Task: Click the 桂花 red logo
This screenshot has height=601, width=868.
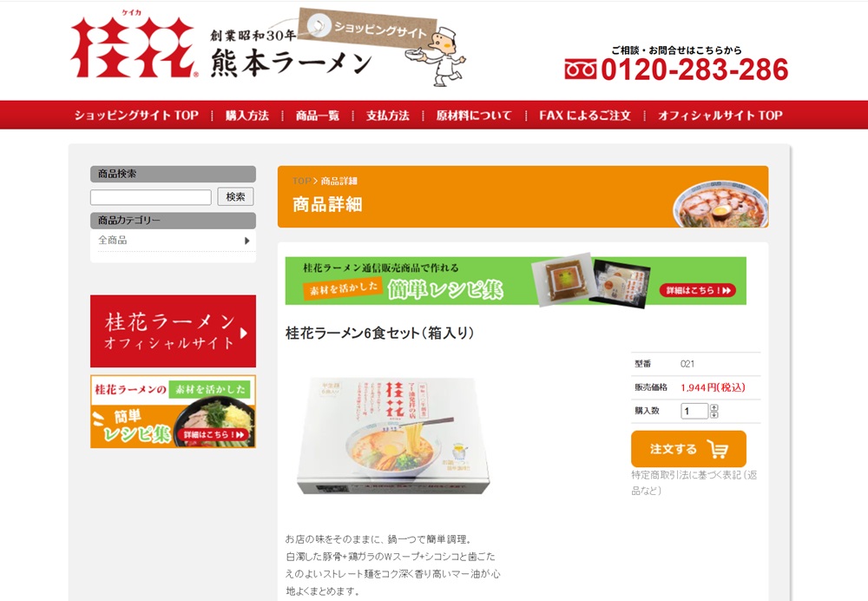Action: pyautogui.click(x=134, y=48)
